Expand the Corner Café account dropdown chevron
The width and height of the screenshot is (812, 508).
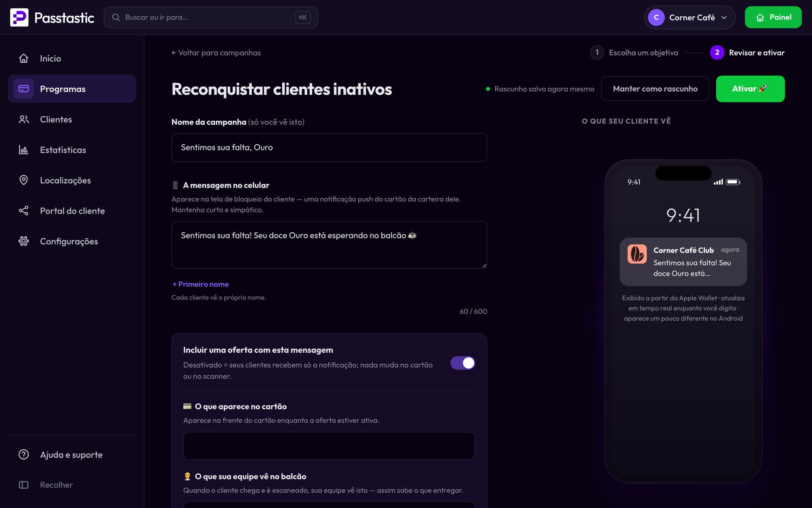pyautogui.click(x=724, y=17)
